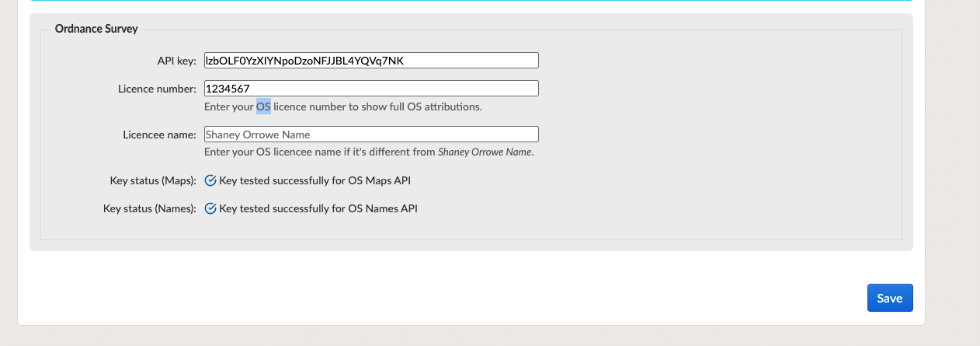Click the licence number help text
The image size is (980, 346).
[343, 107]
